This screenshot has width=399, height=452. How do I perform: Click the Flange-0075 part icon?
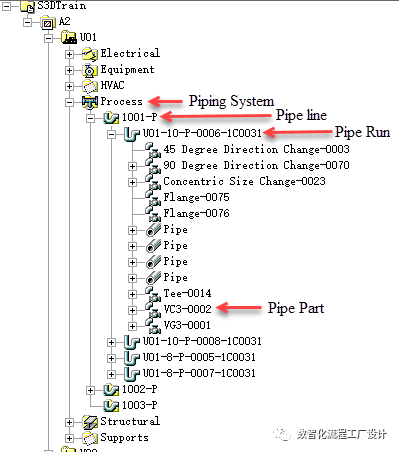(153, 198)
